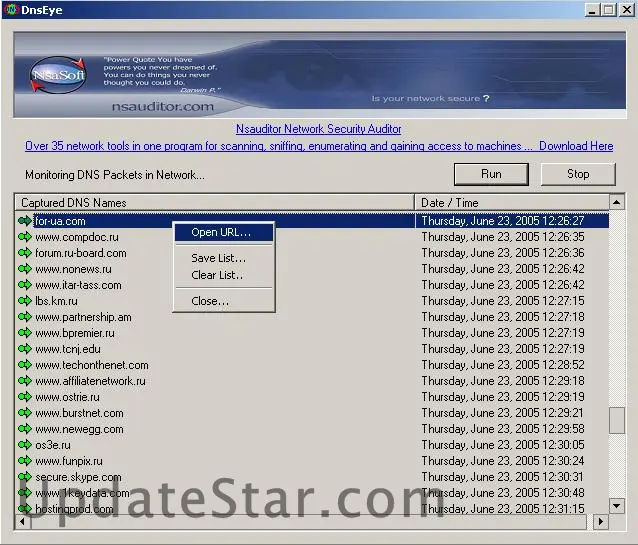638x545 pixels.
Task: Choose Open URL... from the context menu
Action: pos(224,232)
